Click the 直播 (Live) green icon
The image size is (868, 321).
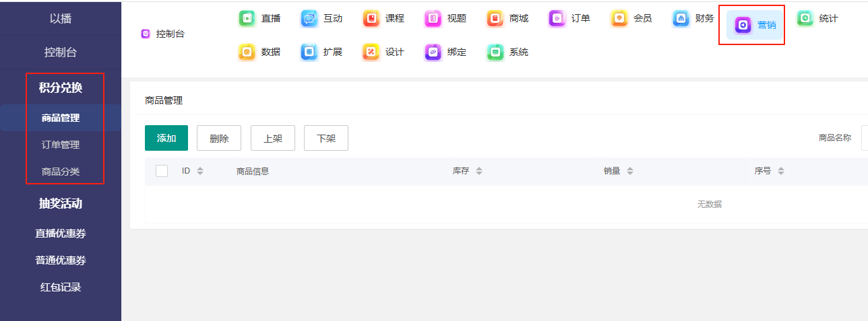(247, 19)
